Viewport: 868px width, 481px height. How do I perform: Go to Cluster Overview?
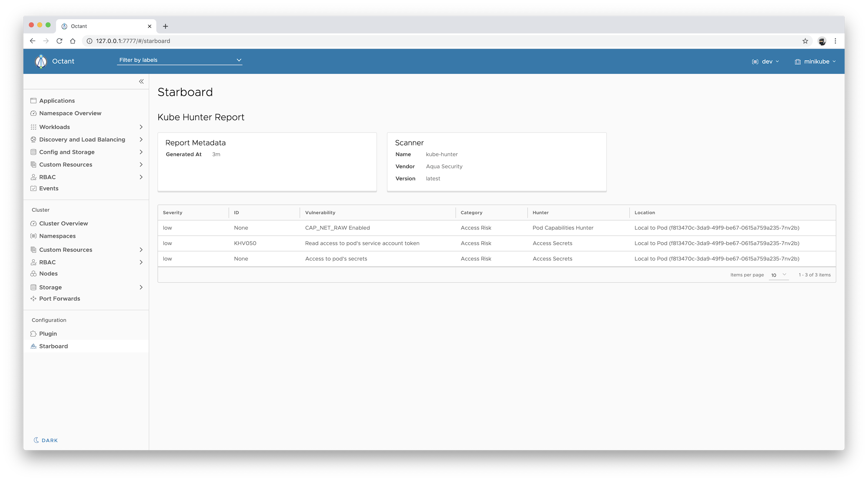click(x=64, y=223)
